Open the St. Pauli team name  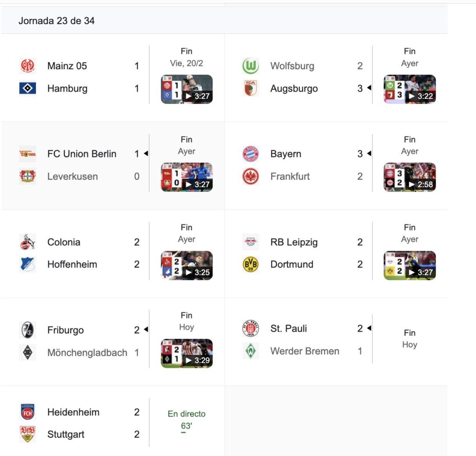point(289,329)
